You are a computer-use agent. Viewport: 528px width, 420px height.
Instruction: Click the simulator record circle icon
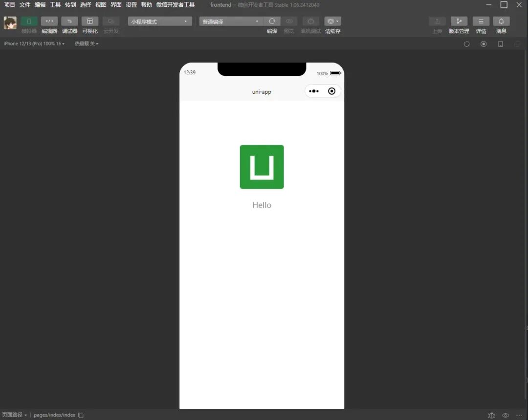484,44
